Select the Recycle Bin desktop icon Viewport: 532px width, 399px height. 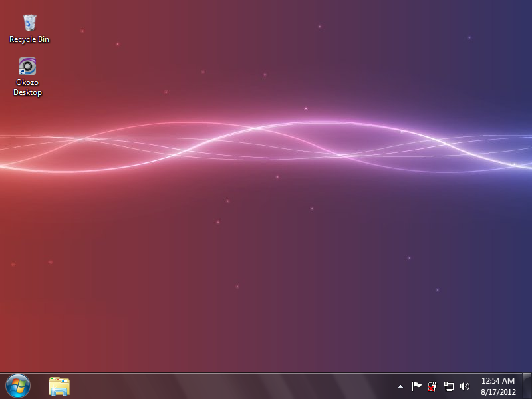pyautogui.click(x=29, y=23)
